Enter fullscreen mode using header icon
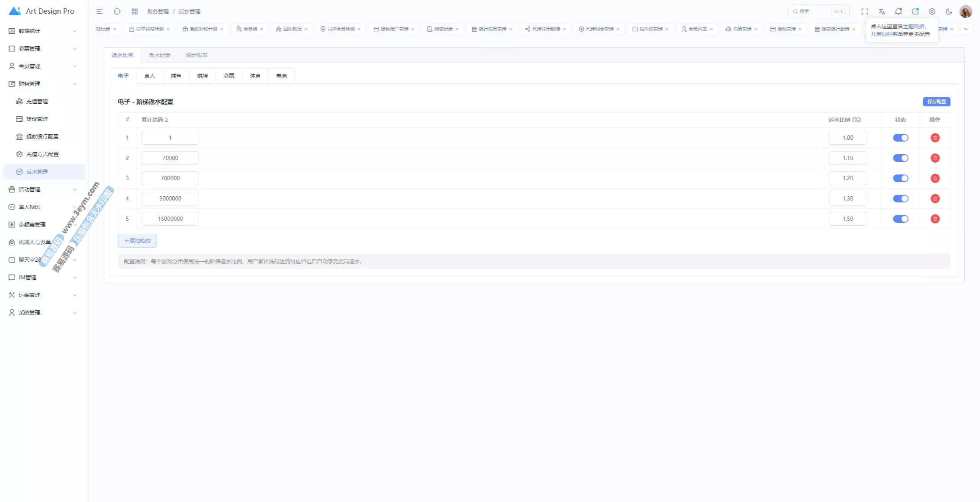 [865, 11]
